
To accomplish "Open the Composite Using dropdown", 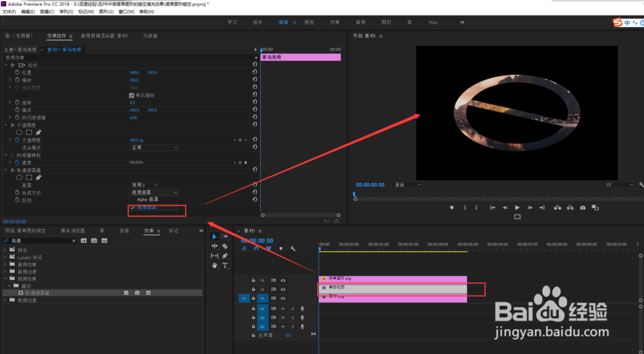I will [x=154, y=192].
